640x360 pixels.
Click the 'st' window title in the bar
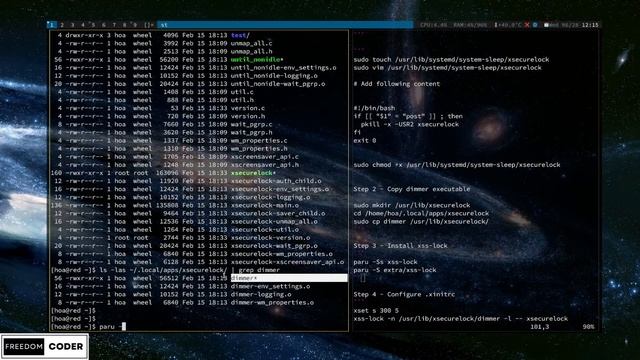coord(164,25)
